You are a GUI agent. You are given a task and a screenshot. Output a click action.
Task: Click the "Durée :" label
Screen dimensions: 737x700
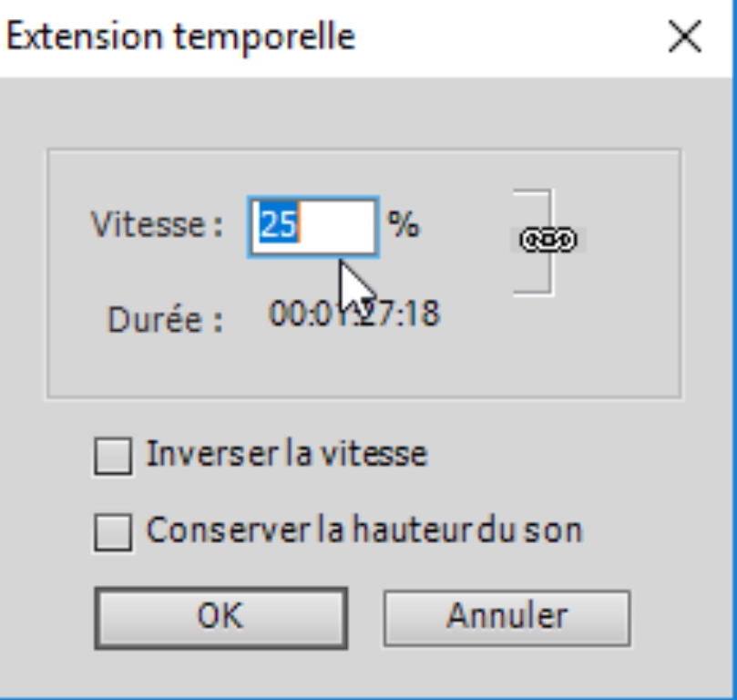tap(165, 321)
